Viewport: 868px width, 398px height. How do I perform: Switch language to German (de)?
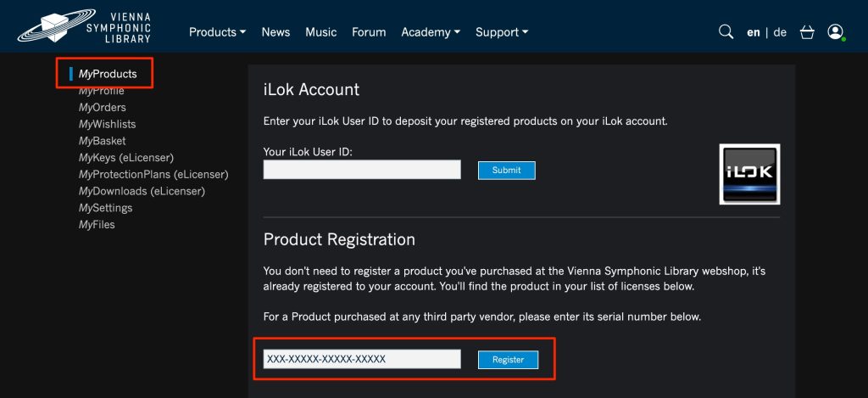[x=780, y=32]
